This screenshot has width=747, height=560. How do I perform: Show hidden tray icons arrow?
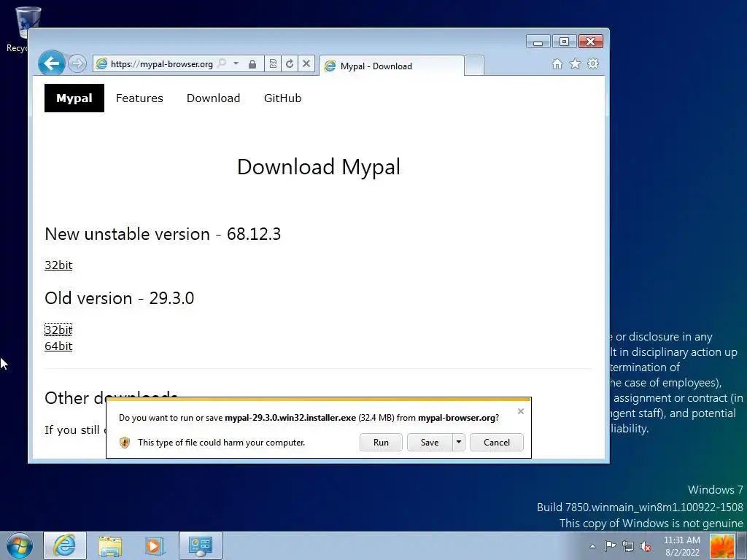pos(592,546)
